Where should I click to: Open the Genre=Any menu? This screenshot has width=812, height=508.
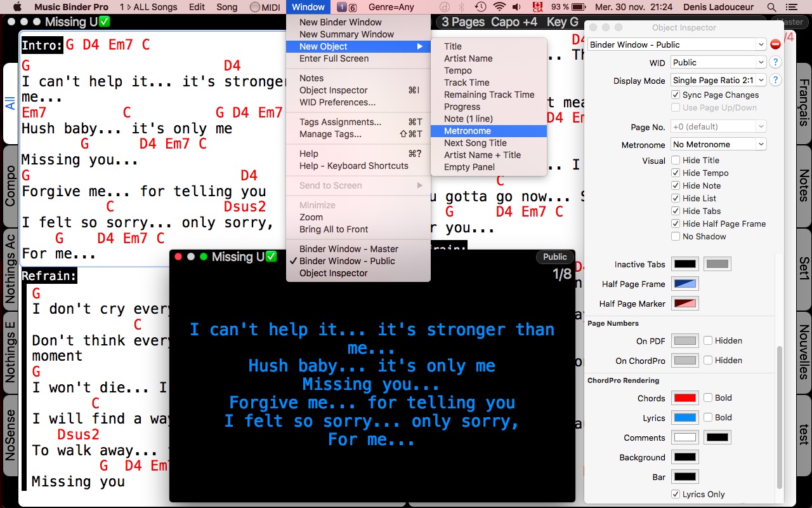pyautogui.click(x=391, y=7)
